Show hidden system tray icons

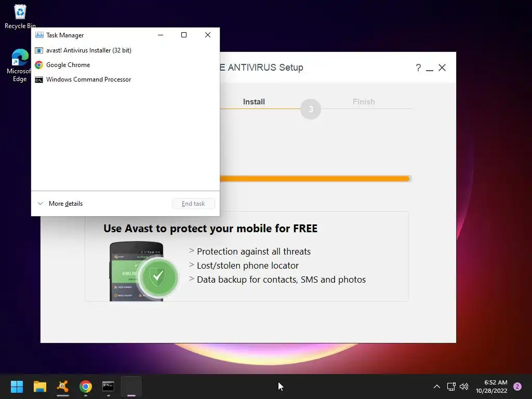coord(437,387)
